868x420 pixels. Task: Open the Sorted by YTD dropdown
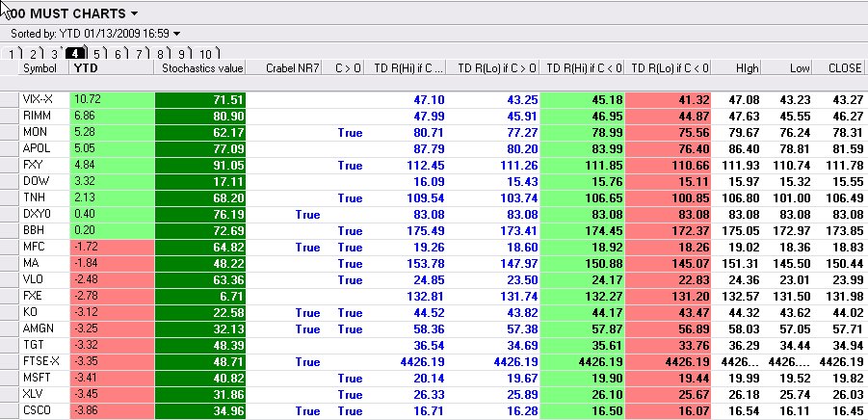[176, 34]
